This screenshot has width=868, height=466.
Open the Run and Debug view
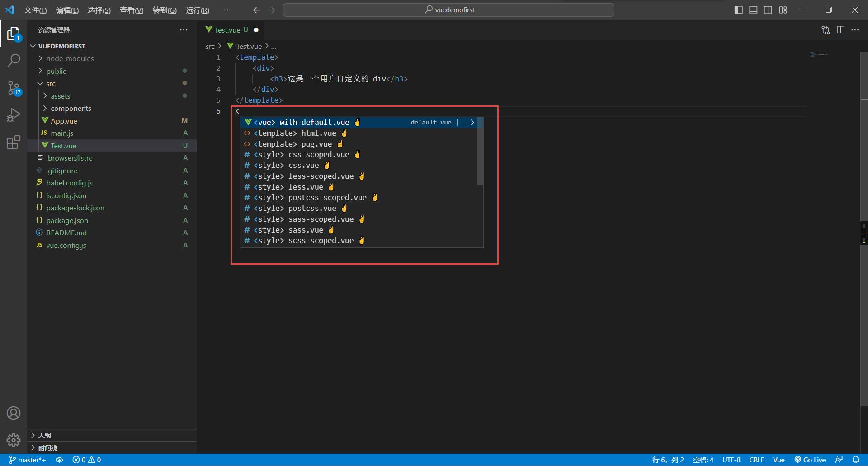(x=14, y=115)
